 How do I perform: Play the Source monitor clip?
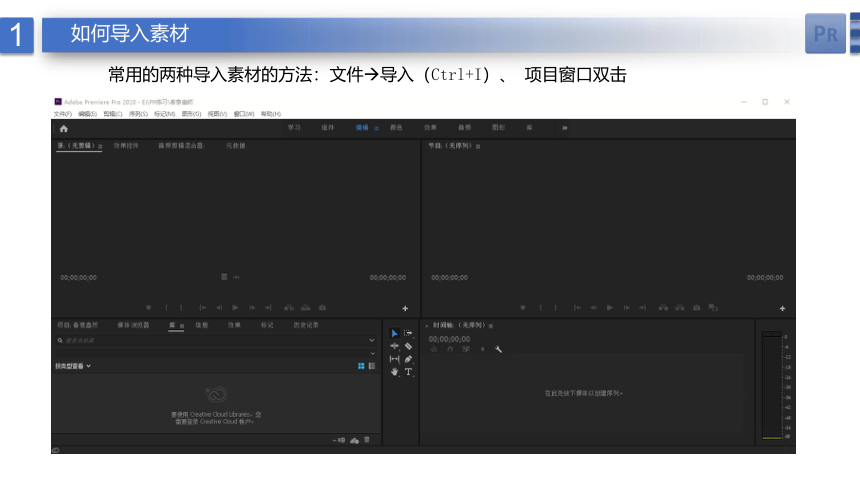(x=235, y=308)
